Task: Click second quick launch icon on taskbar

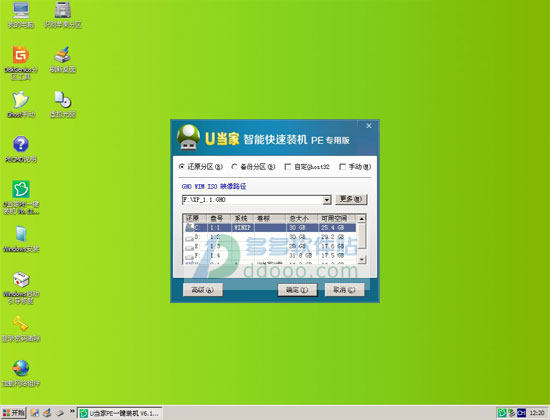Action: (x=47, y=413)
